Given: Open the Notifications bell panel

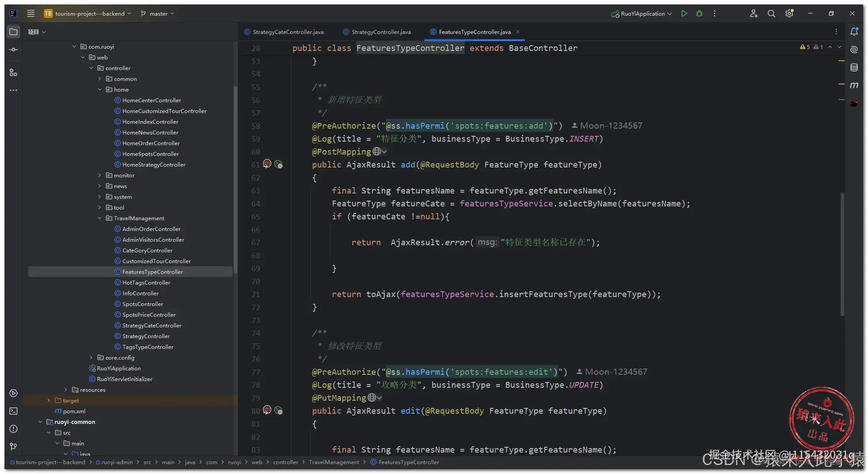Looking at the screenshot, I should click(x=854, y=32).
